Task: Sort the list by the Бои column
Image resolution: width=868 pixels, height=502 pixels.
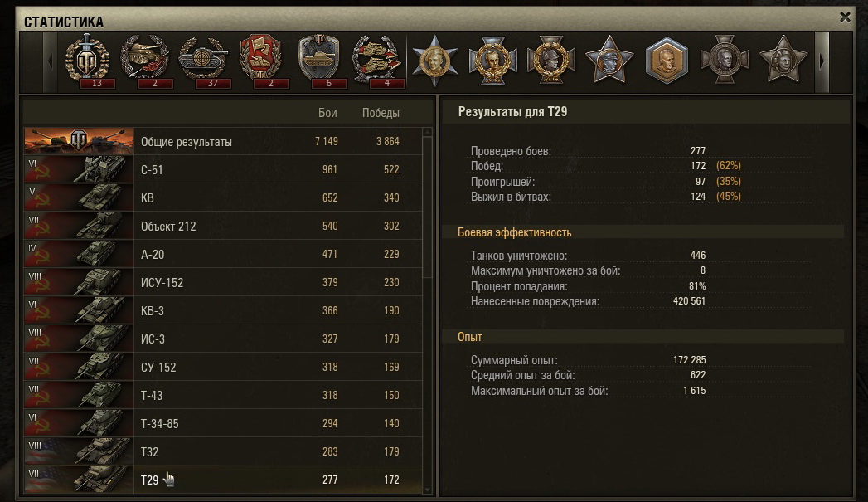Action: click(x=327, y=113)
